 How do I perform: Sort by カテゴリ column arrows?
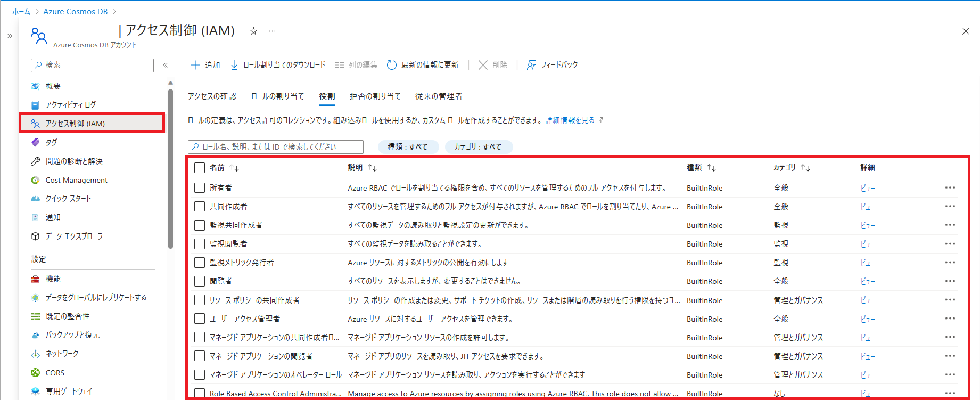click(805, 168)
